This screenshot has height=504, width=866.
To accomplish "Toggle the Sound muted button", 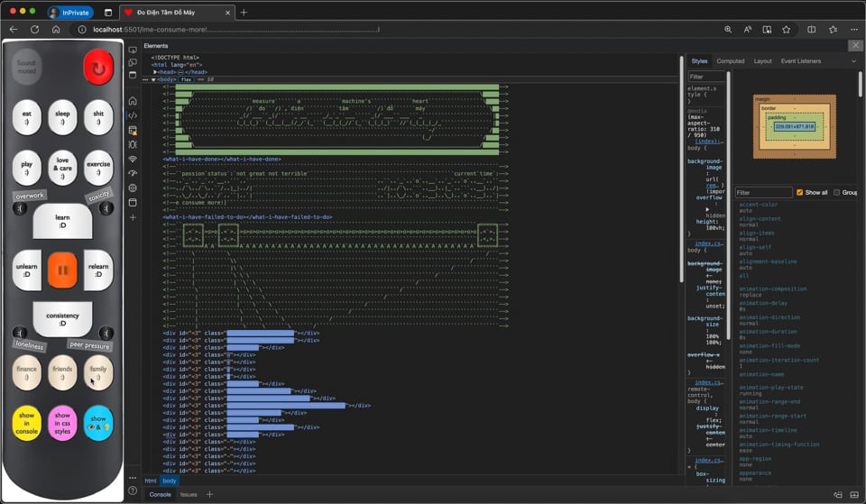I will [26, 67].
